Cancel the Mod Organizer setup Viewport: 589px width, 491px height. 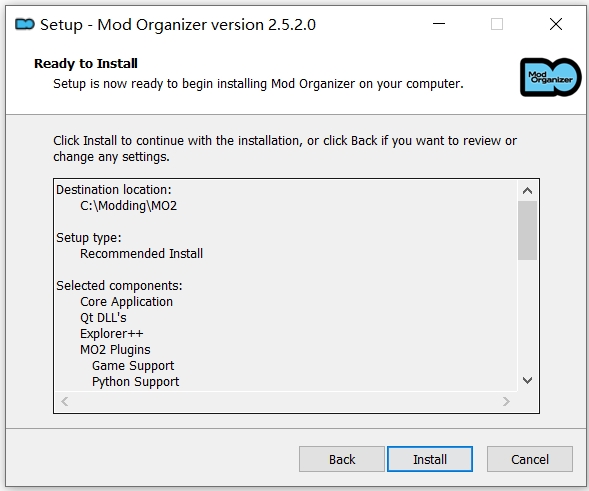[530, 459]
